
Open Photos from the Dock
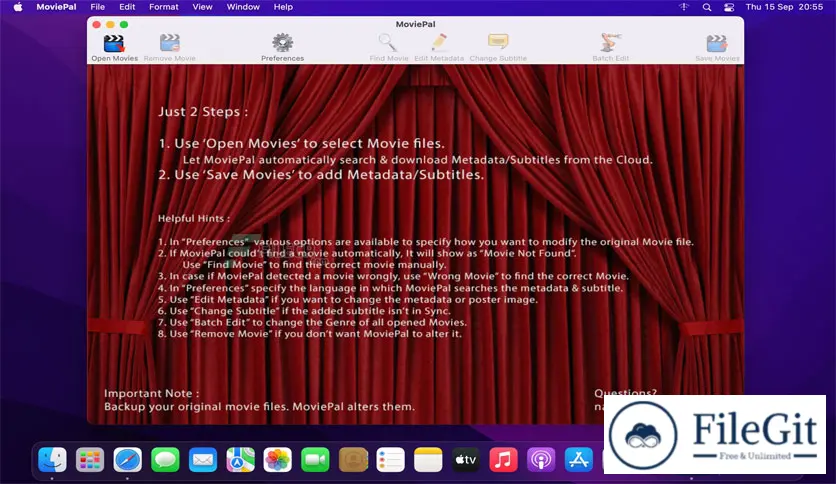point(278,459)
